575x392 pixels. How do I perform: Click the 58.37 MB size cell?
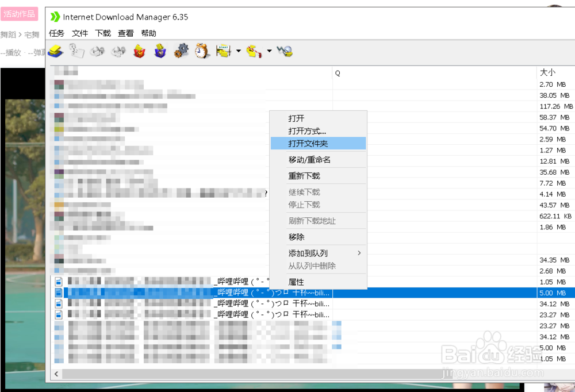(554, 117)
